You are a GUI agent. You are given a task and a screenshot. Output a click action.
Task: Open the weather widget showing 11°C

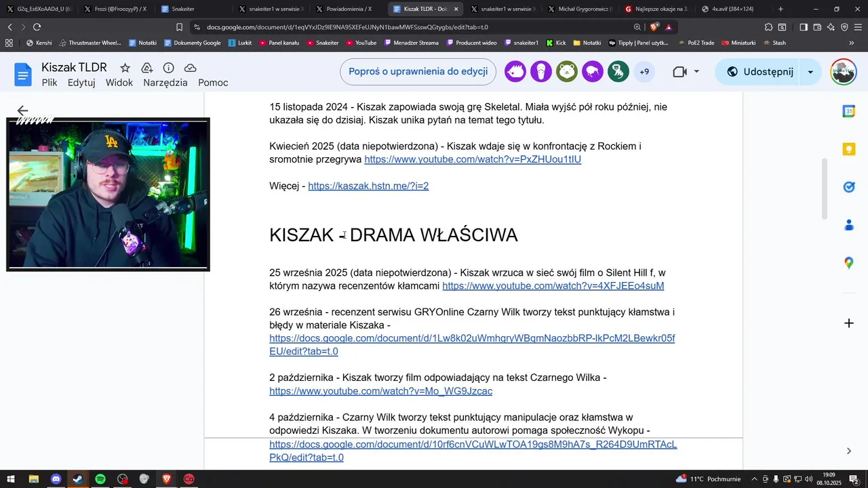[708, 479]
